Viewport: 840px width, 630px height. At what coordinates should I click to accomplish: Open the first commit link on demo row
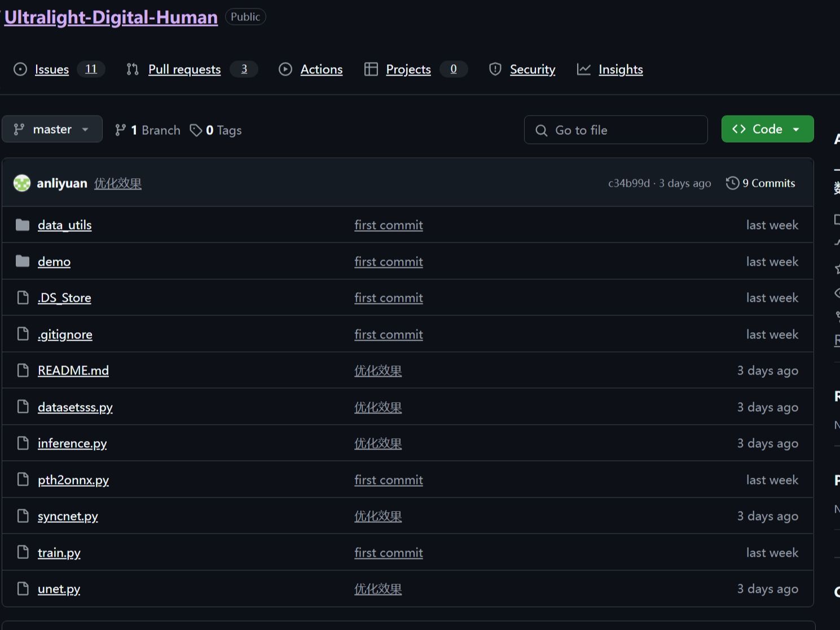389,262
